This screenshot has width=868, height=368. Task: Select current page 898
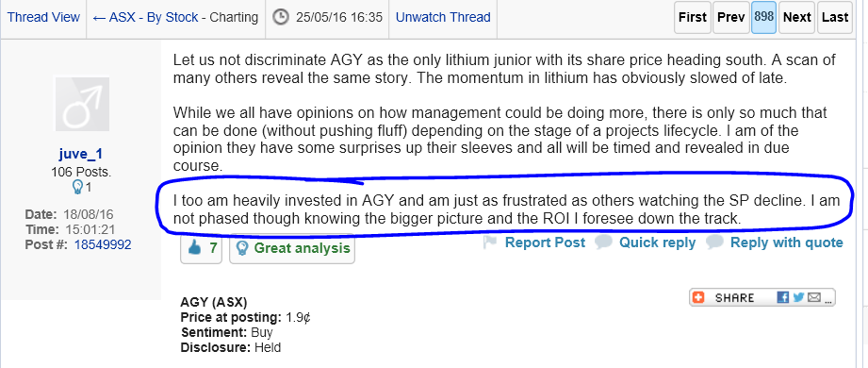764,17
